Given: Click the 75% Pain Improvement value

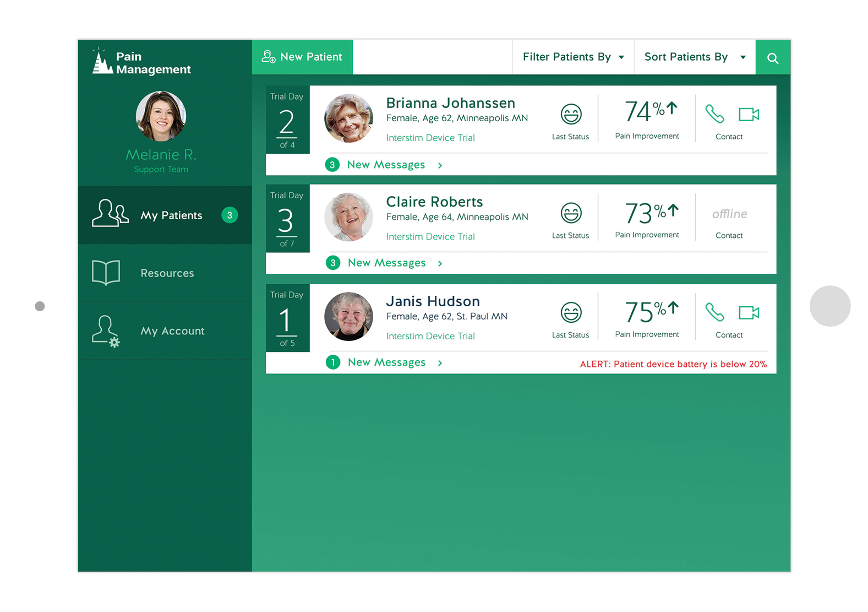Looking at the screenshot, I should [x=651, y=312].
